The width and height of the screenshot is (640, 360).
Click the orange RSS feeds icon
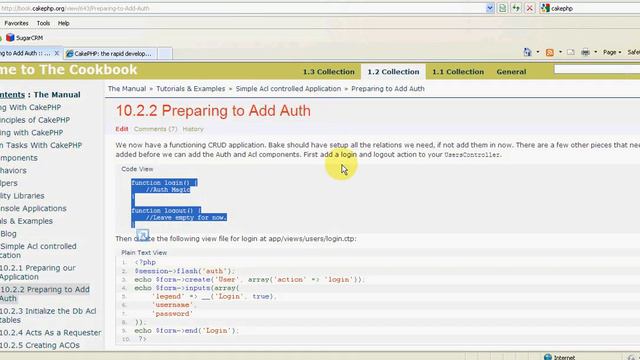[x=550, y=52]
